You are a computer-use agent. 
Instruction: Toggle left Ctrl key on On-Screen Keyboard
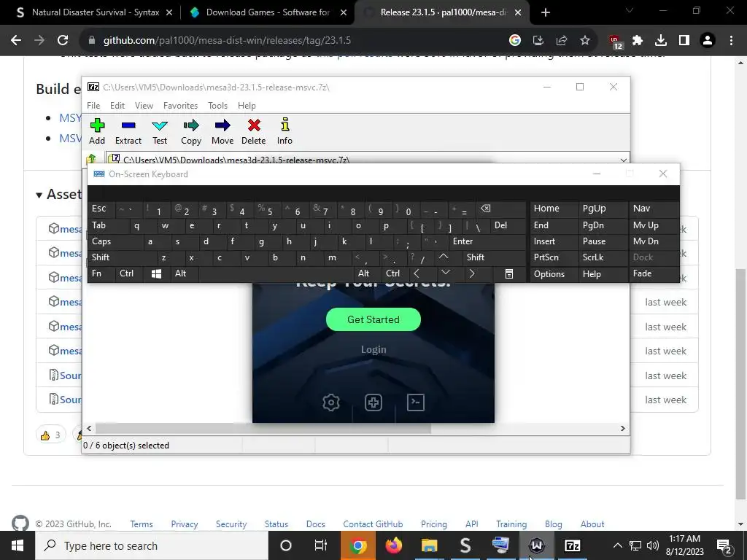click(x=128, y=274)
